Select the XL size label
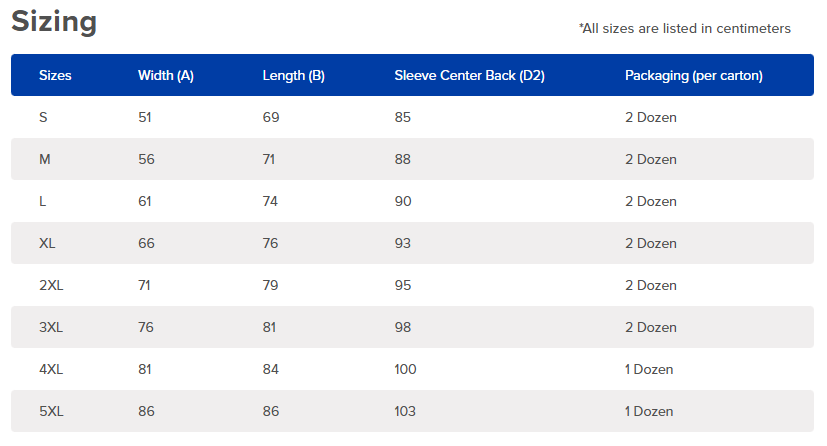827x446 pixels. tap(47, 243)
